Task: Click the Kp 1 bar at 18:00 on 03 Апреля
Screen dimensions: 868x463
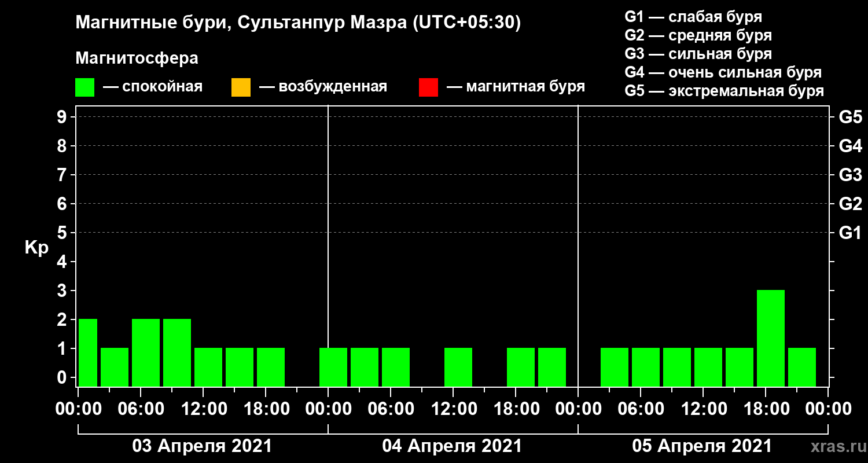Action: 271,367
